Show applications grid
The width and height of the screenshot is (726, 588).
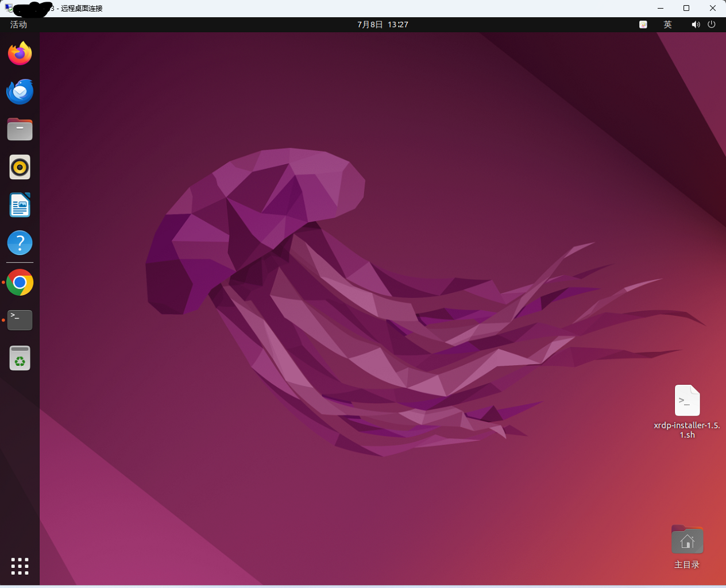[x=20, y=566]
